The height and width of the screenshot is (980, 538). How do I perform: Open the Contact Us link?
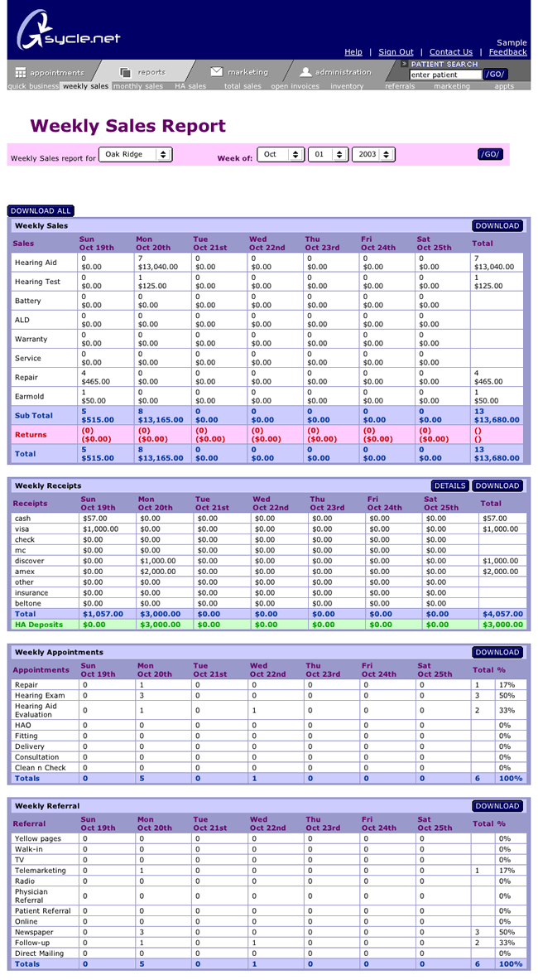pyautogui.click(x=450, y=52)
